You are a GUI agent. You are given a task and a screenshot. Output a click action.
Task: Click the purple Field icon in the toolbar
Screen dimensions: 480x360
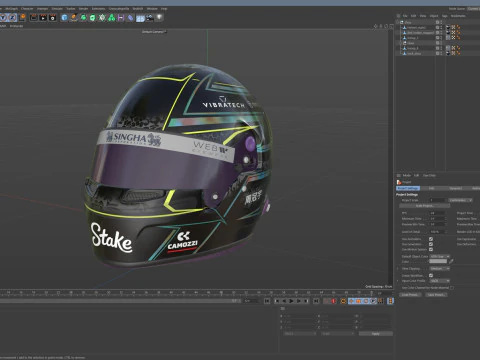click(x=121, y=18)
